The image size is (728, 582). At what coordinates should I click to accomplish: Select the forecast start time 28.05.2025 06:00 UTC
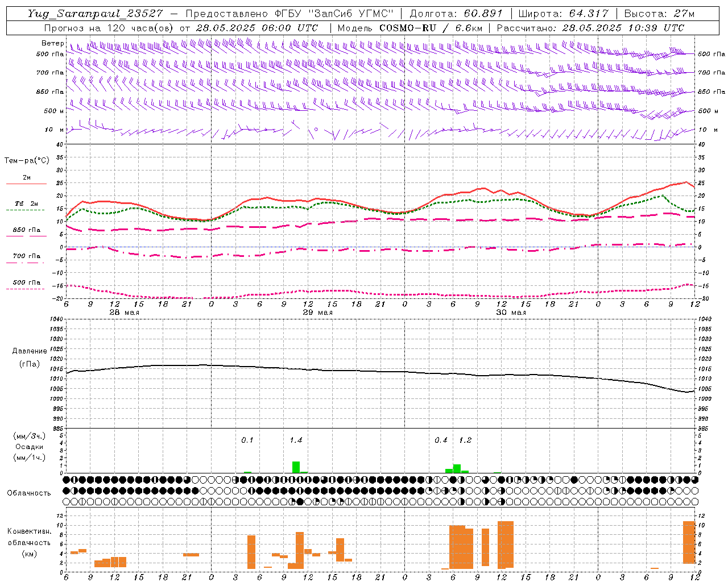point(257,28)
